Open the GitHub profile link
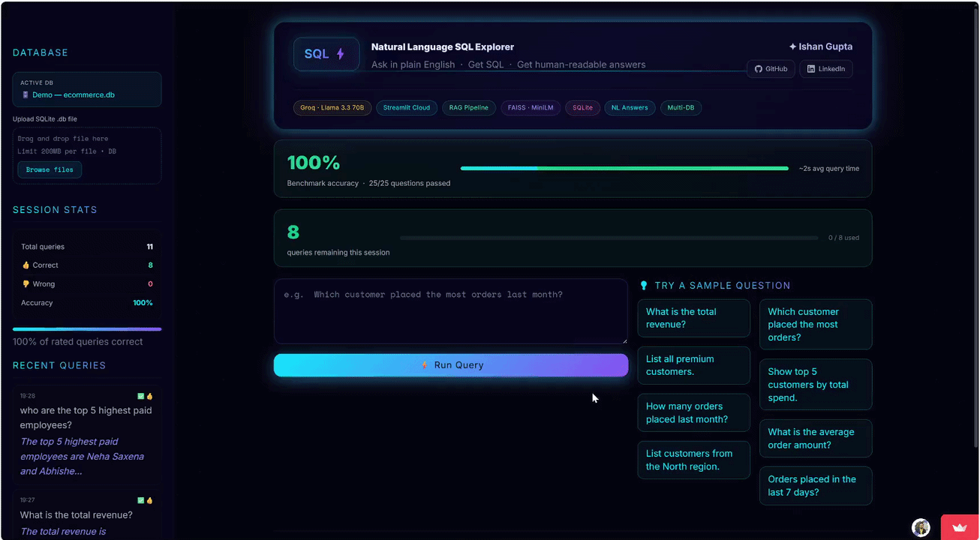980x540 pixels. point(771,69)
